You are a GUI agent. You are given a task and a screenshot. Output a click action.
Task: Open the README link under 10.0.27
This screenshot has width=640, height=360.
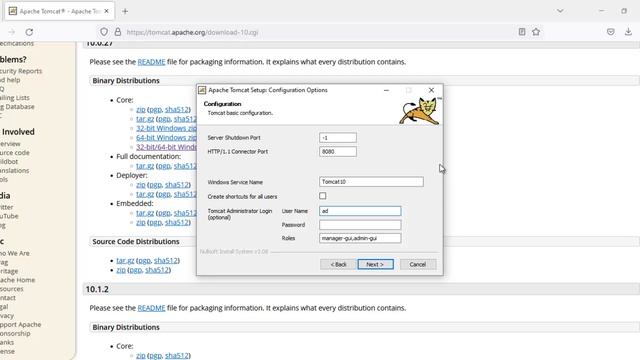151,62
